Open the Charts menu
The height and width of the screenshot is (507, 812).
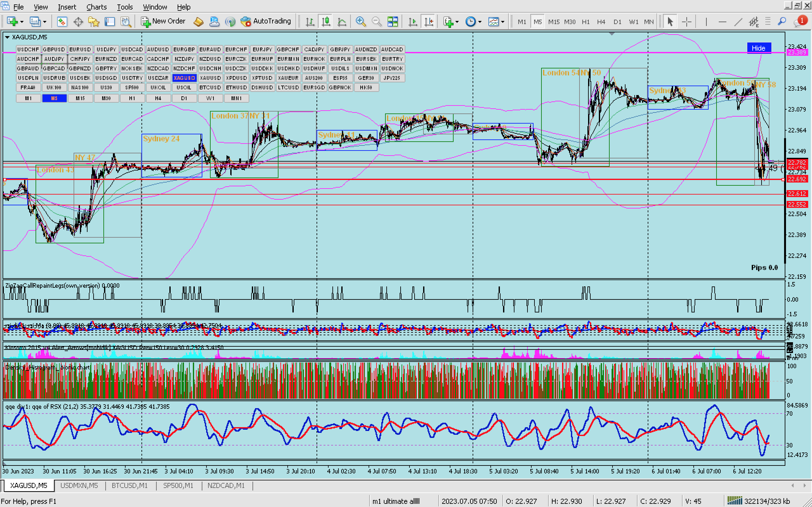coord(96,7)
